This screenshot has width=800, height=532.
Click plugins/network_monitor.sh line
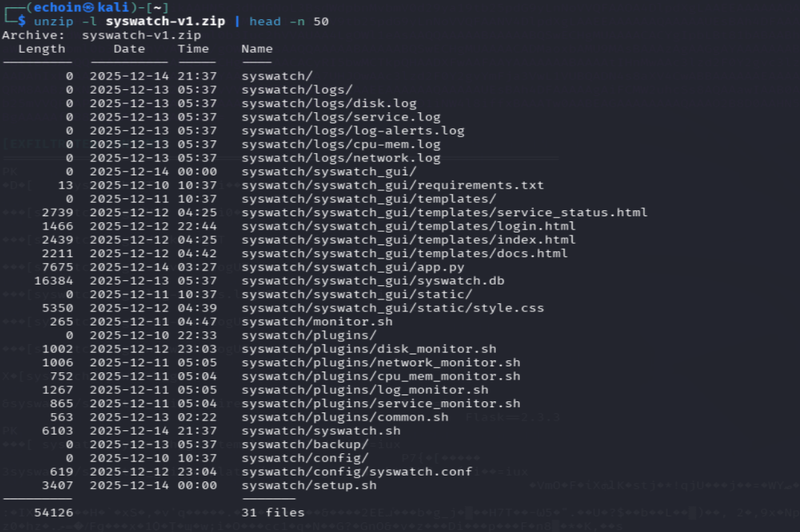tap(381, 363)
